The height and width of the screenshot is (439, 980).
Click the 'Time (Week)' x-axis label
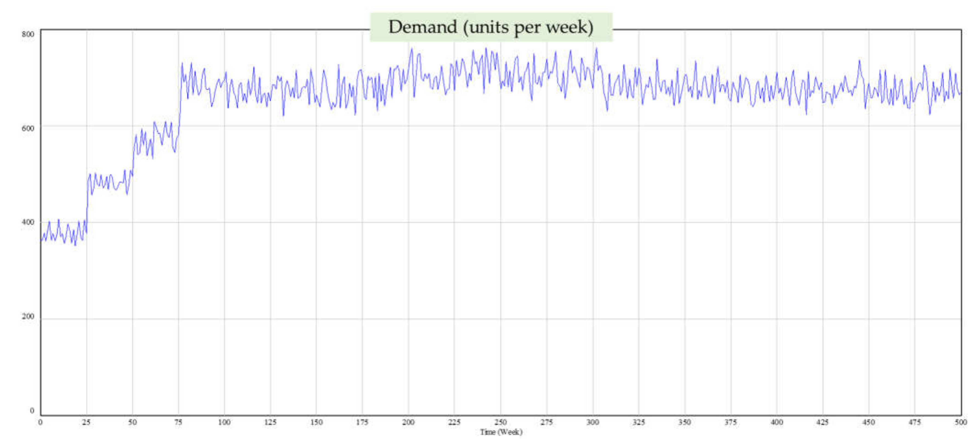501,432
